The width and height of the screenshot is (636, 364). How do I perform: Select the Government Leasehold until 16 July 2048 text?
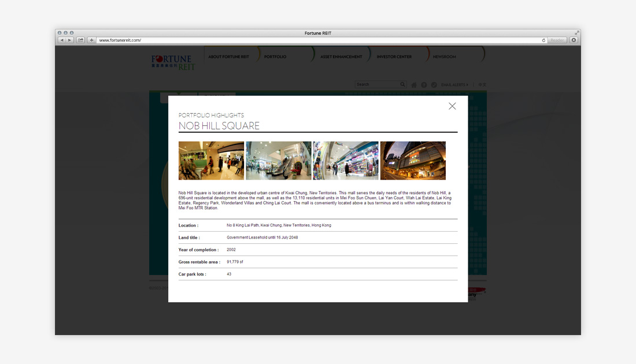tap(262, 237)
